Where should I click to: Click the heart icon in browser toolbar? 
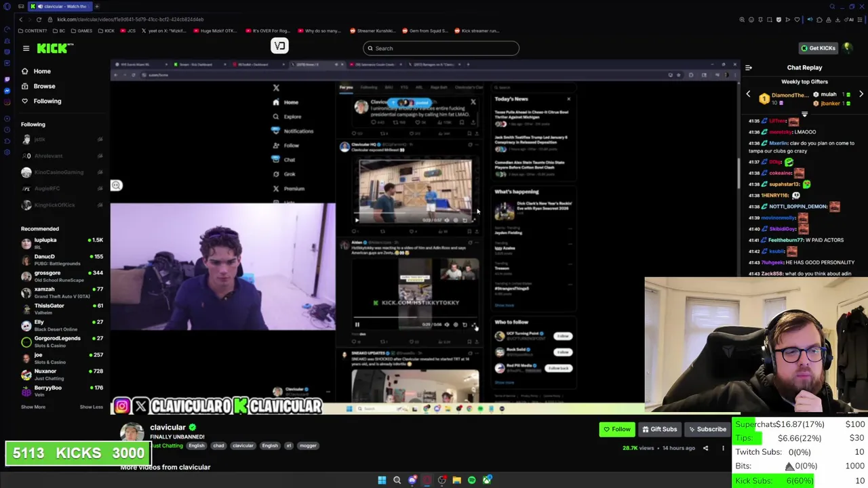click(797, 20)
